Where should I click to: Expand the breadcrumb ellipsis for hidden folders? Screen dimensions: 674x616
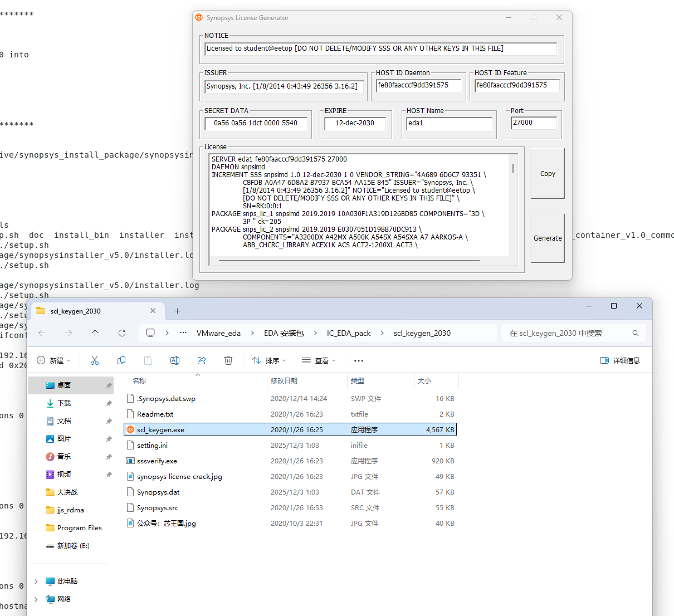coord(183,333)
